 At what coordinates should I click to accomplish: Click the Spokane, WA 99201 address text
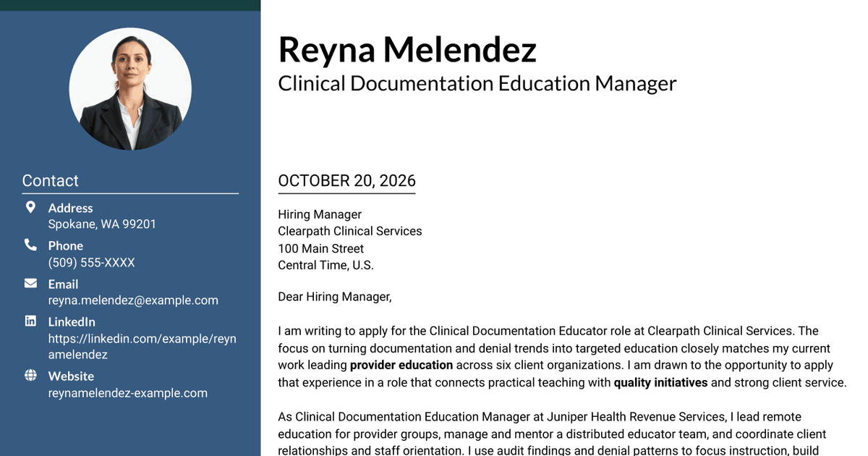pos(102,224)
